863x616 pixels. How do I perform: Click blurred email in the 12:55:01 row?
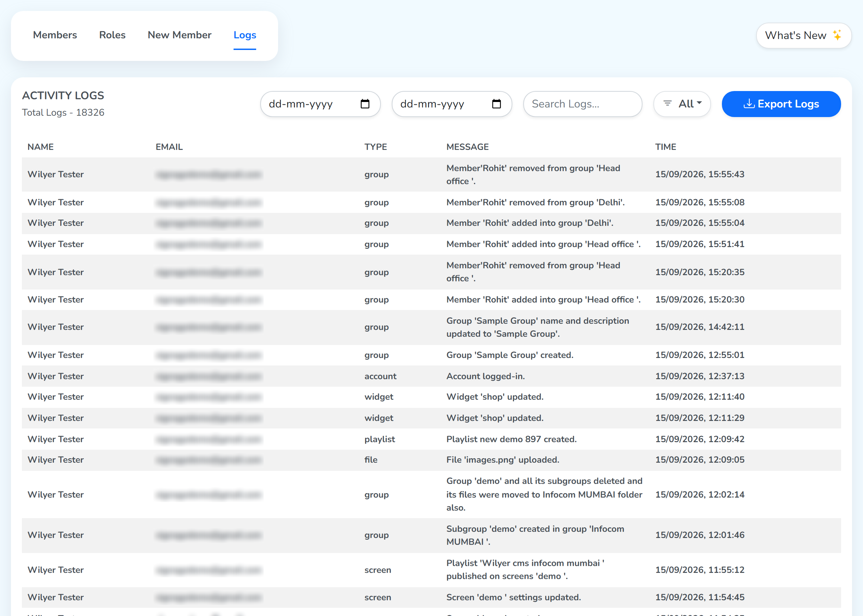click(209, 355)
